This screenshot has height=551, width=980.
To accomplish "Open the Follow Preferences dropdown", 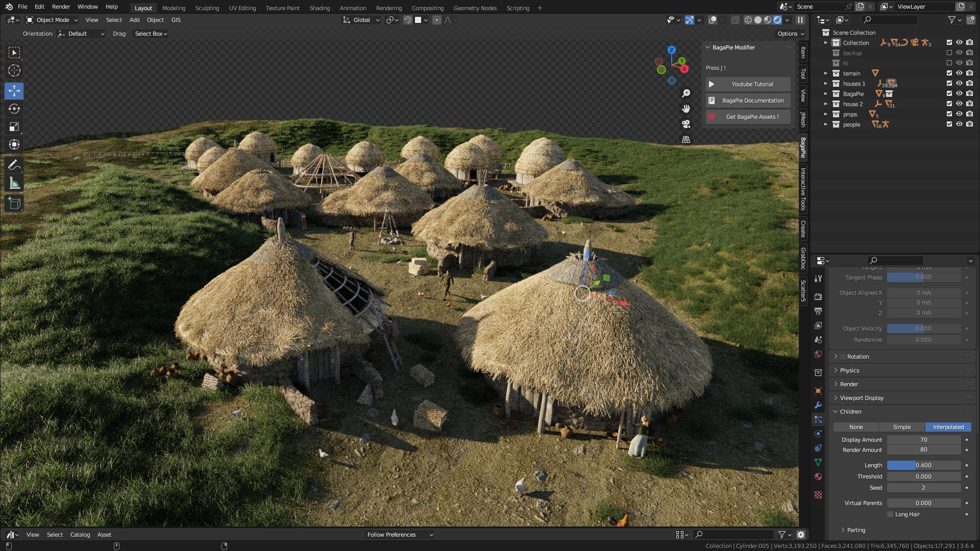I will (x=400, y=535).
